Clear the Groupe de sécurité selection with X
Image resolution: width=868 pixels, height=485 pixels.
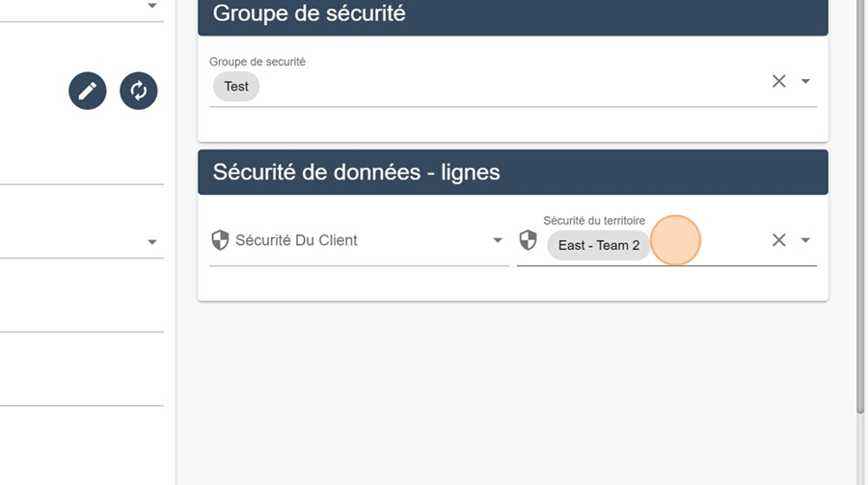pyautogui.click(x=779, y=81)
